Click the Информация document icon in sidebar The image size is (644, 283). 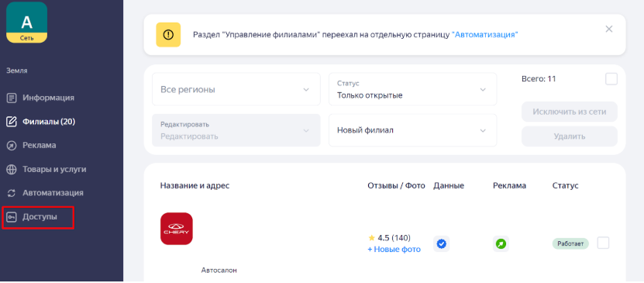tap(12, 98)
